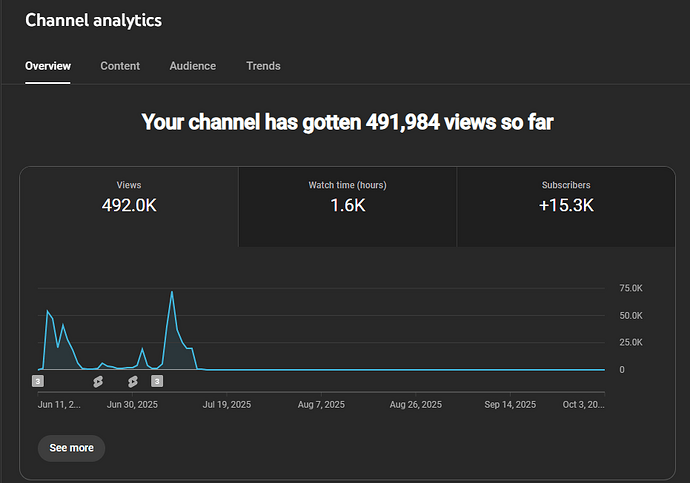
Task: Click the second Shorts marker near Jun 30
Action: (x=132, y=381)
